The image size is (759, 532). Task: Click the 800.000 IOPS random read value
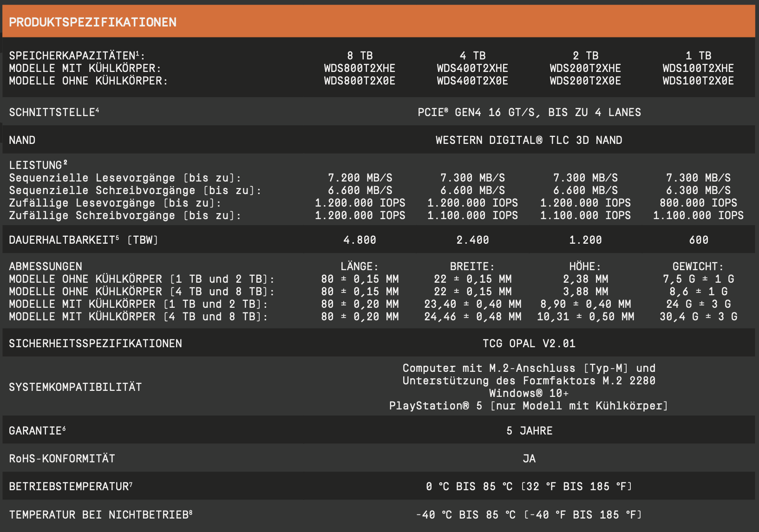698,203
